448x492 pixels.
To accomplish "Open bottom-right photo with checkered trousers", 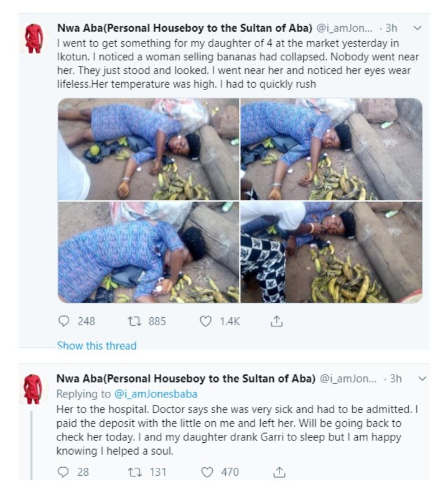I will (331, 253).
